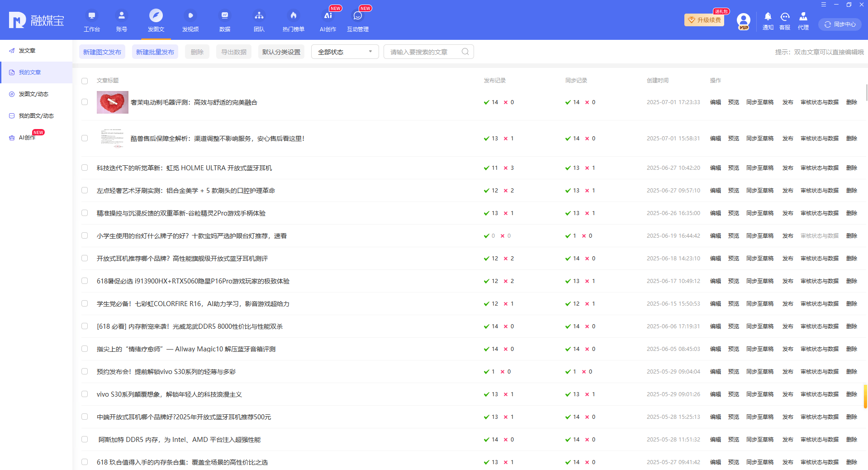Click the search magnifier icon
868x470 pixels.
coord(465,52)
